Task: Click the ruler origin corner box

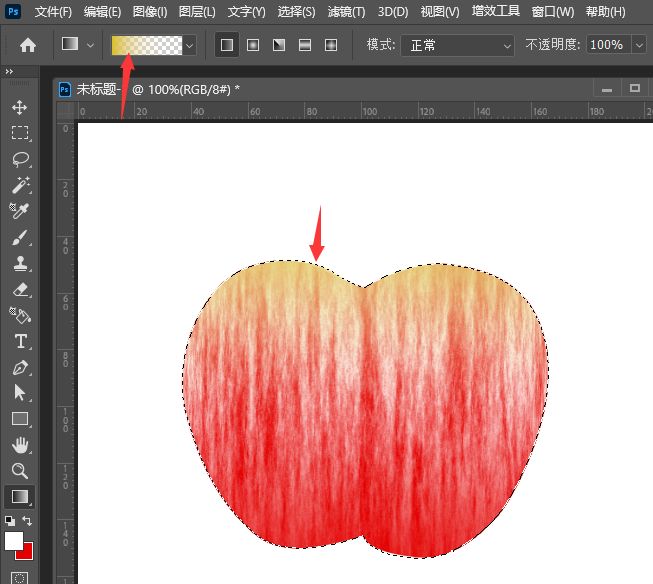Action: (x=65, y=111)
